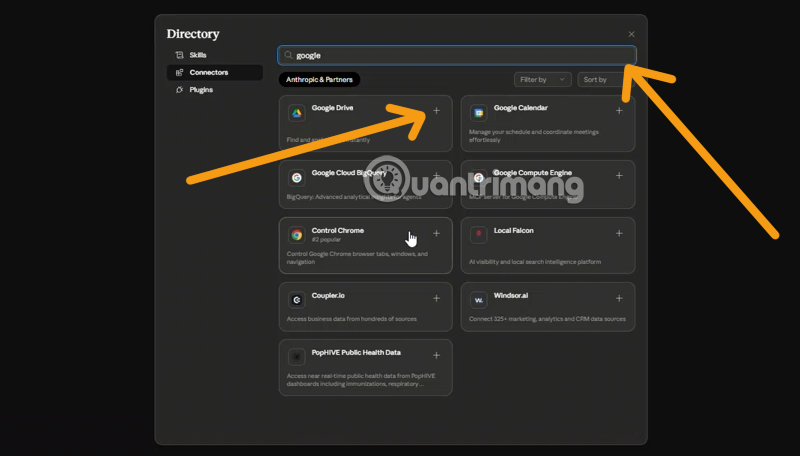
Task: Click the PopHIVE logo icon
Action: pyautogui.click(x=296, y=357)
